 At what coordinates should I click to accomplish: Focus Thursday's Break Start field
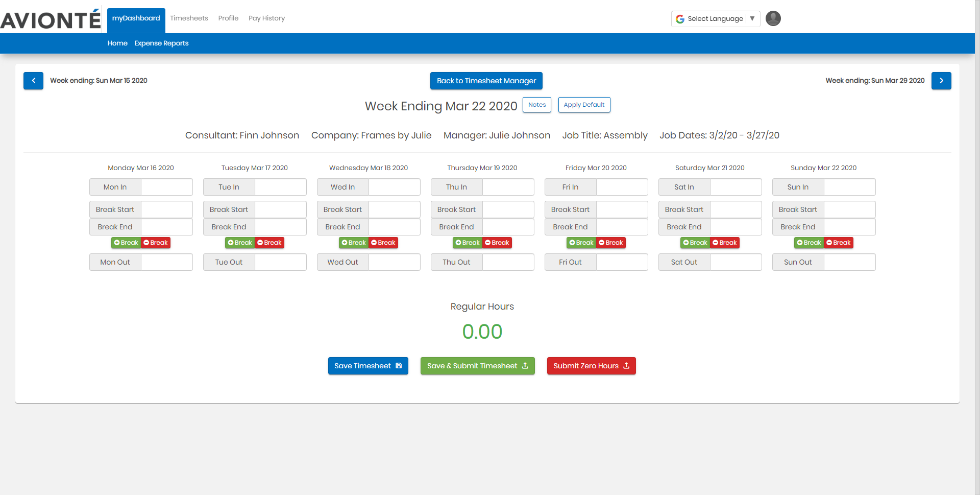[508, 209]
